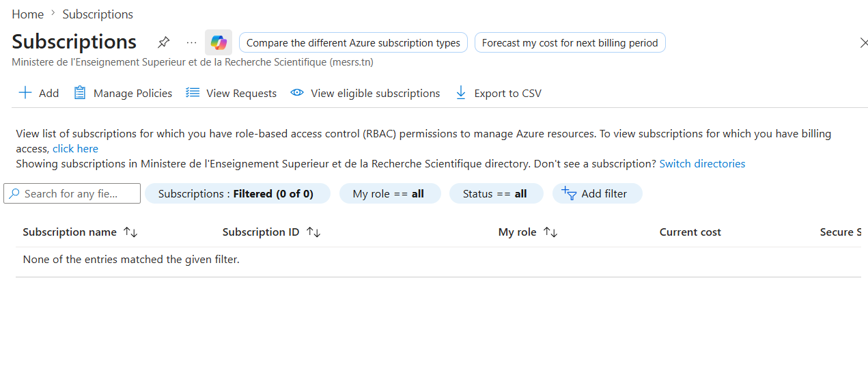Open the Status == all filter
The image size is (868, 371).
[496, 193]
